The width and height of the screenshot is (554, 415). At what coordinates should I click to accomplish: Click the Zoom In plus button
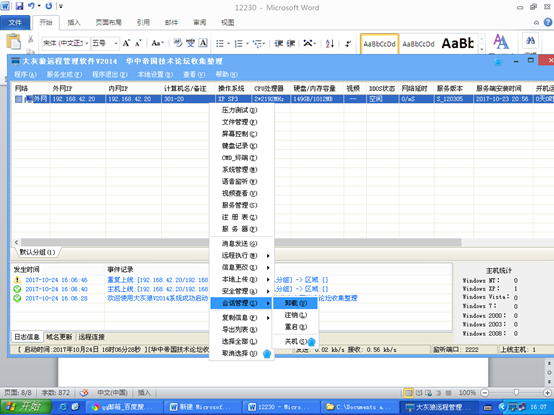548,393
